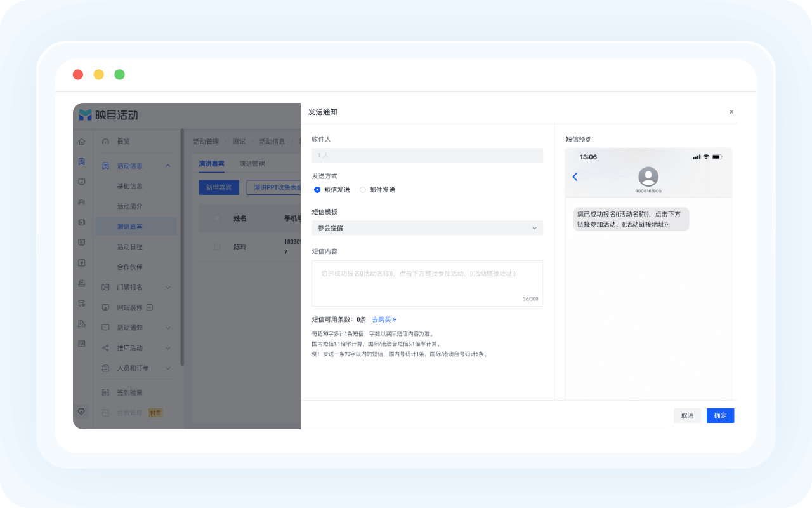This screenshot has height=508, width=812.
Task: Switch to the 演讲管理 tab
Action: tap(252, 164)
